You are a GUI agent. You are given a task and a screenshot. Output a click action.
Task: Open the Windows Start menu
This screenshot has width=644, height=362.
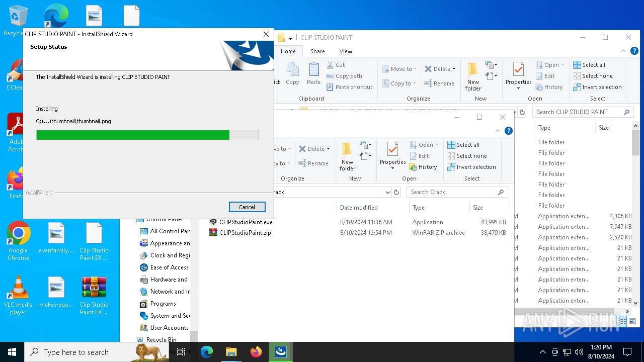pyautogui.click(x=12, y=352)
